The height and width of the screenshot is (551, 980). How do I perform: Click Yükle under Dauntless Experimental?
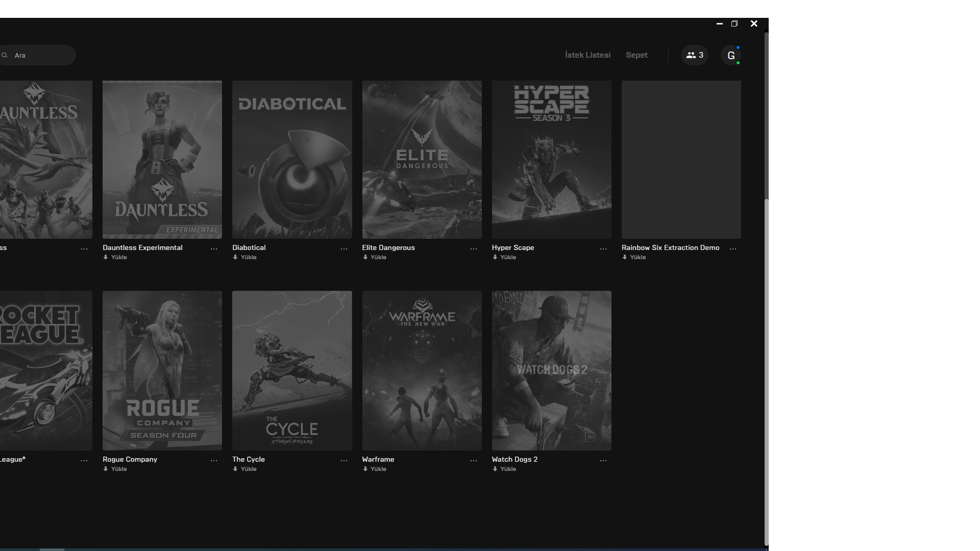tap(115, 257)
